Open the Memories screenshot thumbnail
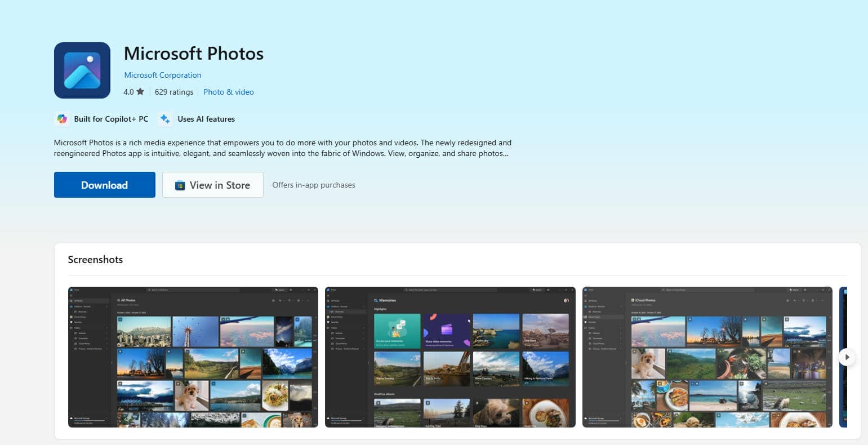Image resolution: width=868 pixels, height=445 pixels. point(450,357)
